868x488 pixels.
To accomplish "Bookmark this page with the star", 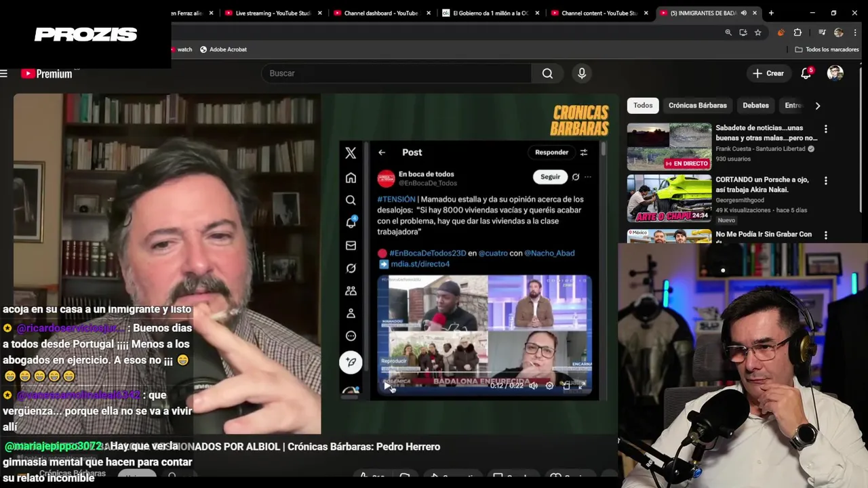I will 758,33.
